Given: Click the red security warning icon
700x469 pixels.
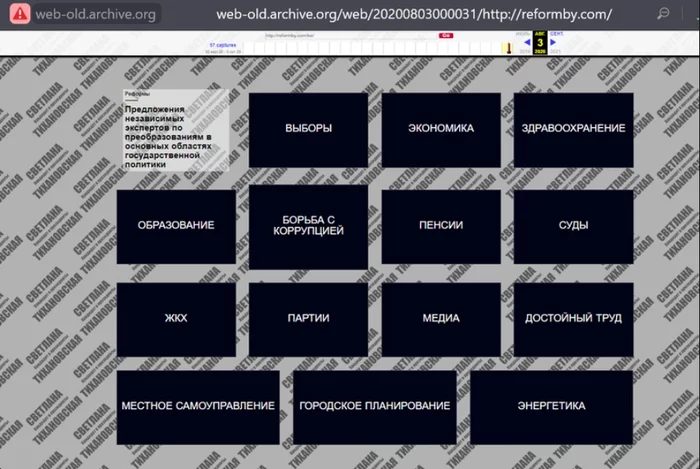Looking at the screenshot, I should pyautogui.click(x=20, y=14).
